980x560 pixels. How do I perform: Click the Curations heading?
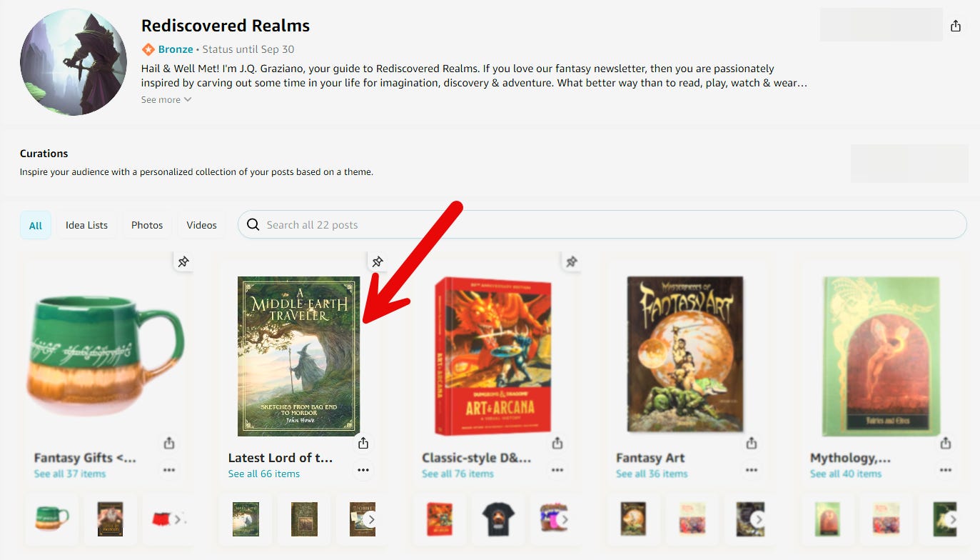pos(44,154)
